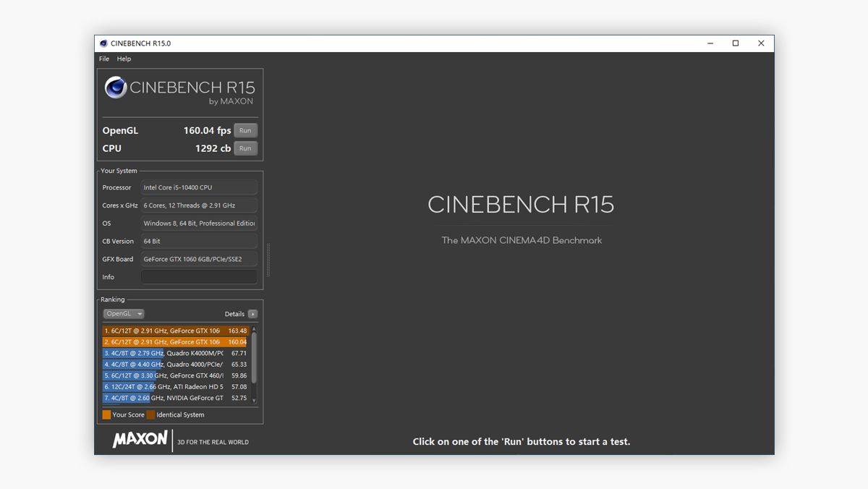Minimize the Cinebench window

710,43
